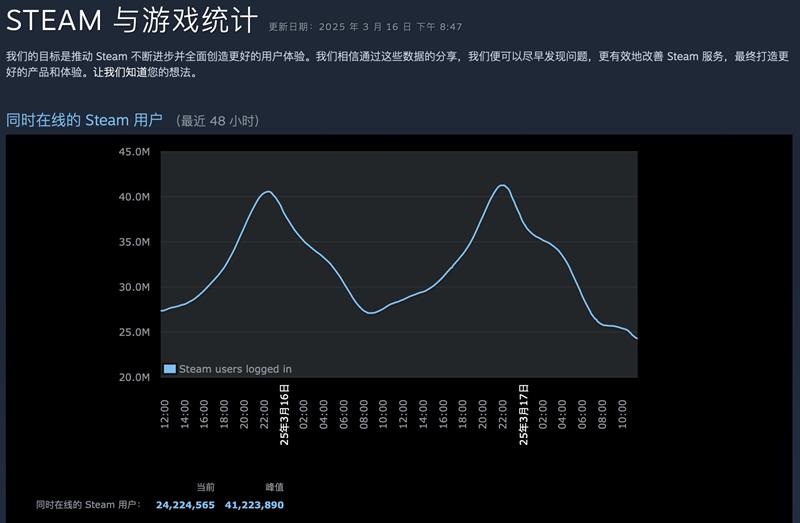The image size is (800, 523).
Task: Click the 35.0M label on the y-axis
Action: click(134, 242)
